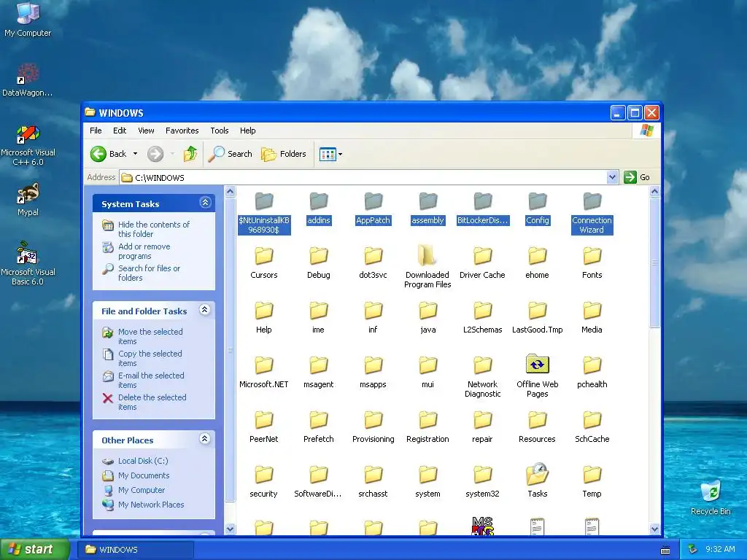Select the Mypal raccoon desktop icon

[x=28, y=200]
